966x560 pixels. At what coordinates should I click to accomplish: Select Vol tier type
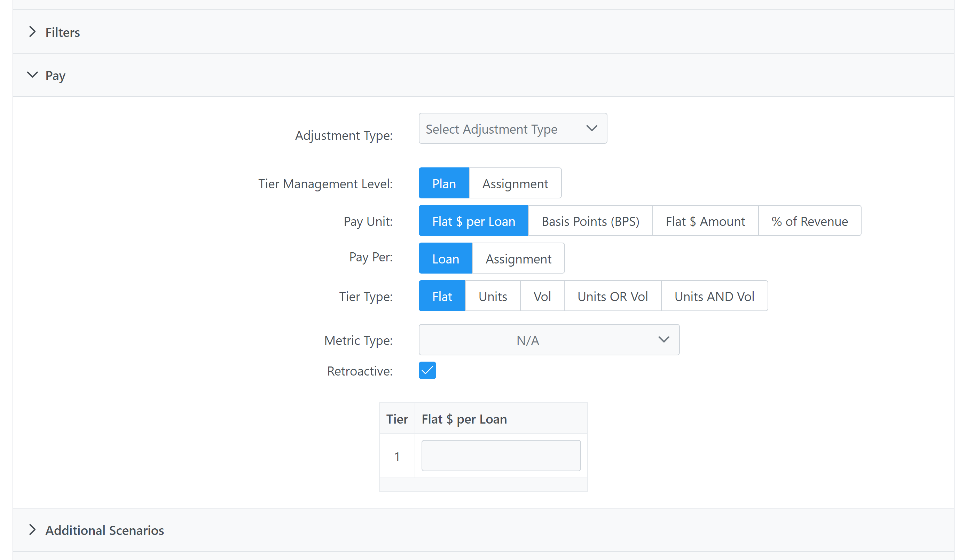point(542,296)
